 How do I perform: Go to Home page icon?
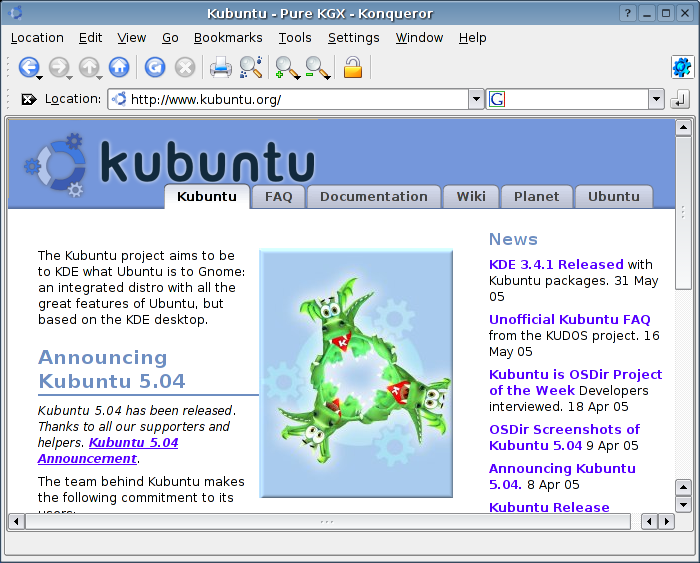pyautogui.click(x=119, y=67)
